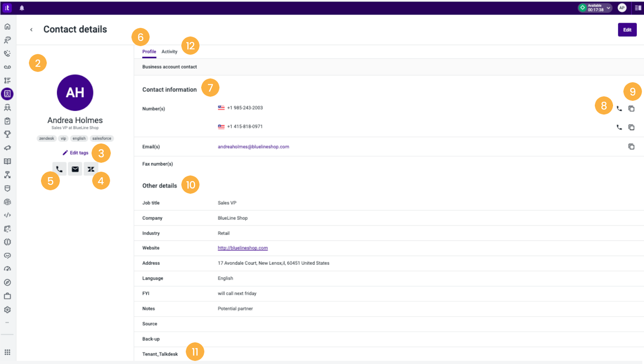Open the code brackets icon in sidebar
Viewport: 644px width, 364px height.
(x=7, y=215)
